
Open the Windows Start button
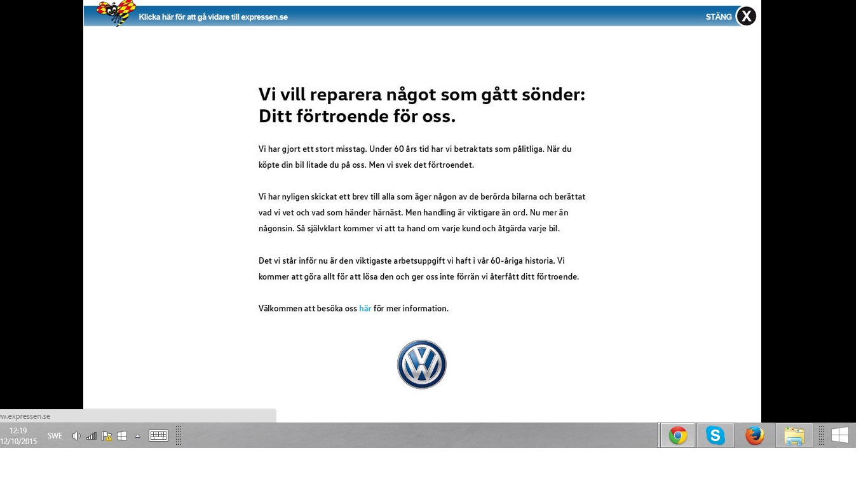coord(840,435)
